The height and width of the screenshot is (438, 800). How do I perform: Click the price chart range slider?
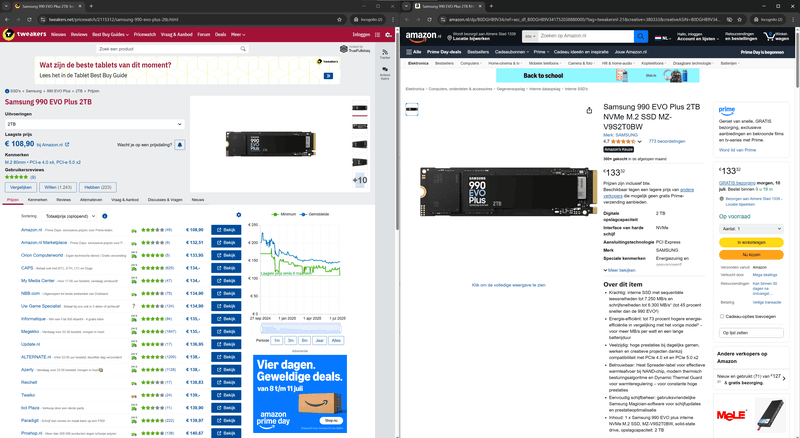click(301, 328)
